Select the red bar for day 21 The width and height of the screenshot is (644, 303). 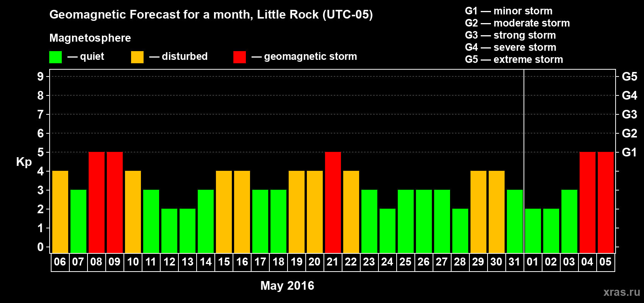coord(333,203)
